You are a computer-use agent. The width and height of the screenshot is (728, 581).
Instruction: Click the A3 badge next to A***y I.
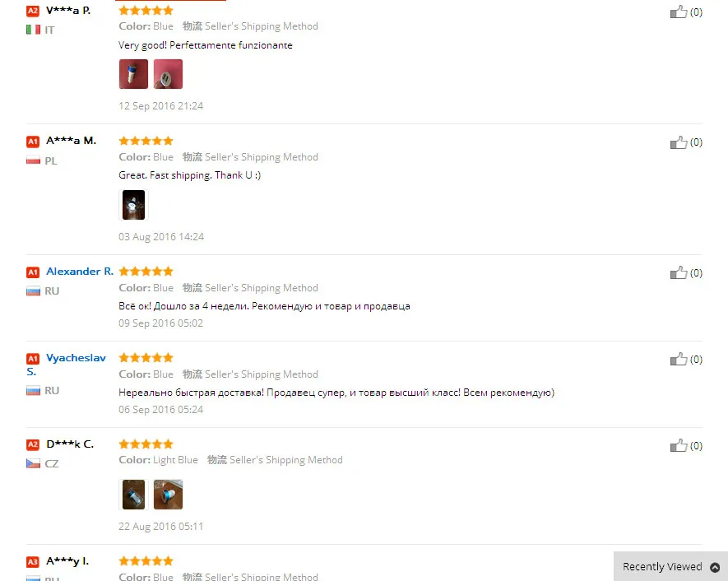(33, 562)
